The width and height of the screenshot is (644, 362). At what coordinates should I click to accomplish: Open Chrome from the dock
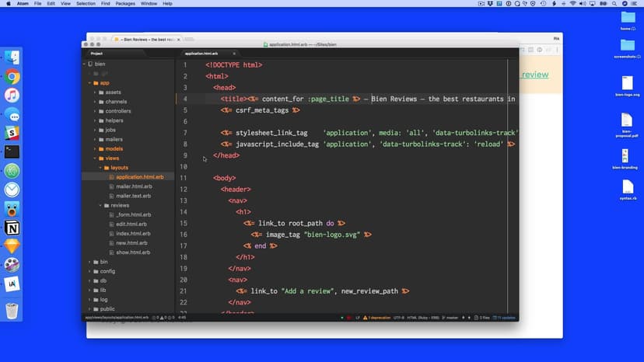[x=12, y=76]
